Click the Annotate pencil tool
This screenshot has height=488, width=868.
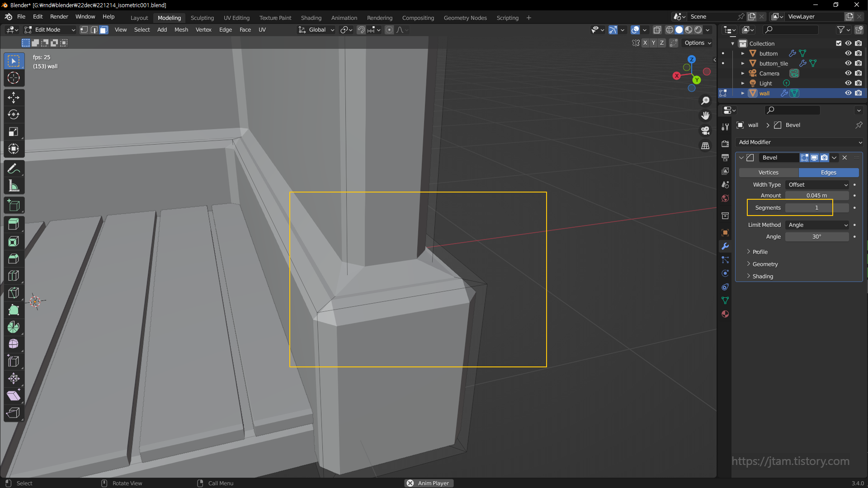[x=14, y=169]
